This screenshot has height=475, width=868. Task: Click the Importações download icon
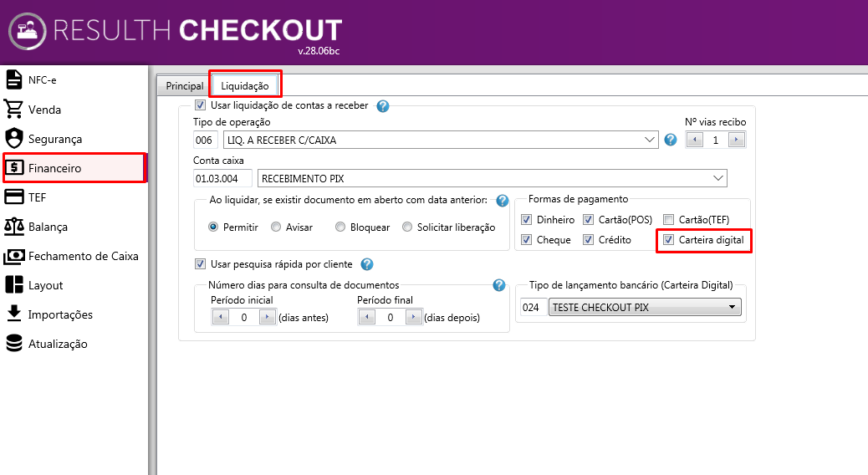(x=14, y=314)
